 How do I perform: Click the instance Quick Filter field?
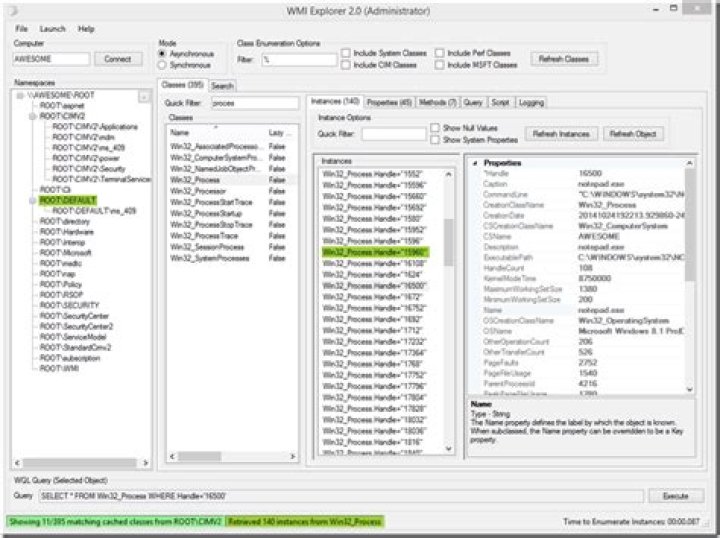pyautogui.click(x=394, y=134)
